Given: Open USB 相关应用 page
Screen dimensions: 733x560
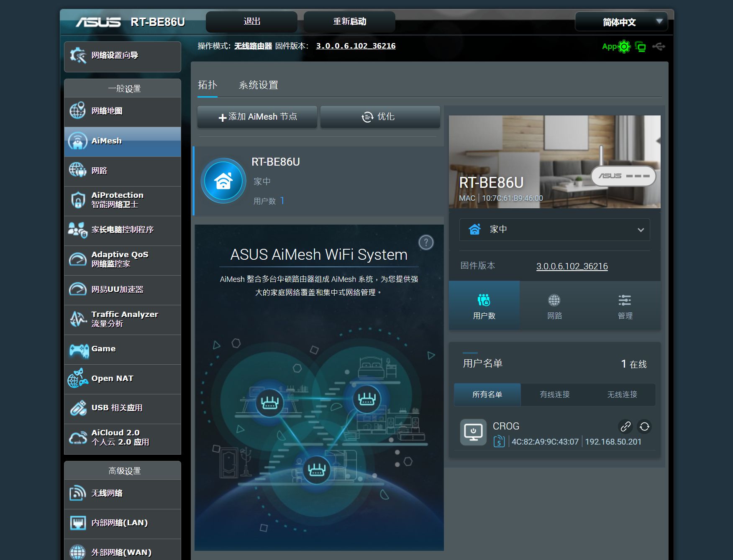Looking at the screenshot, I should point(123,408).
